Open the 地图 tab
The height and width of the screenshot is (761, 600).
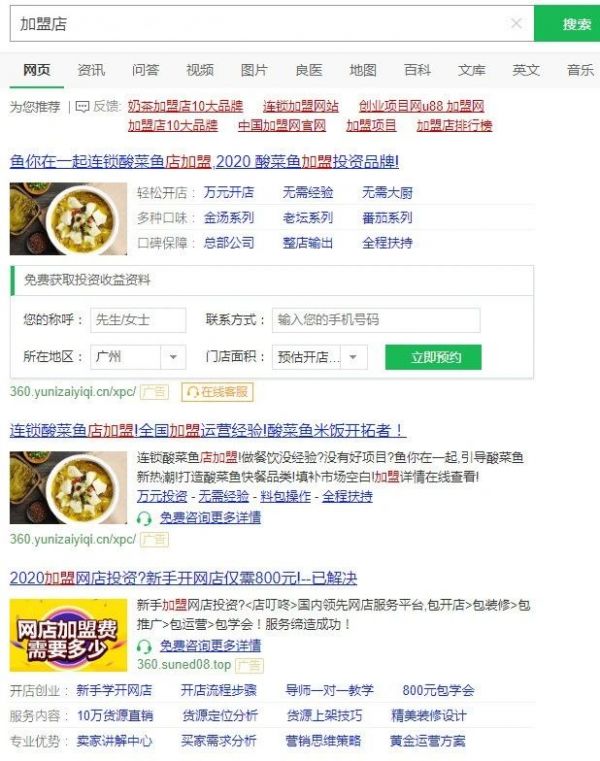click(363, 70)
